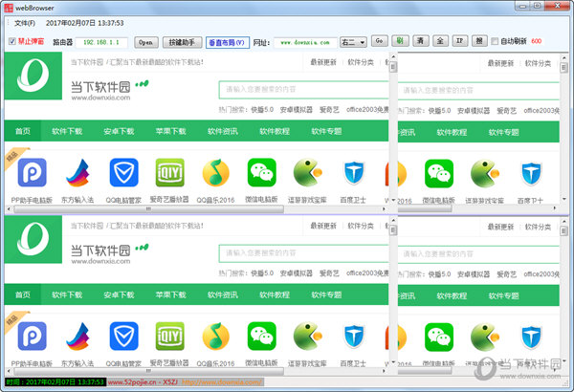Open 百度卫士 shield icon in top-left pane
Viewport: 574px width, 392px height.
tap(354, 173)
